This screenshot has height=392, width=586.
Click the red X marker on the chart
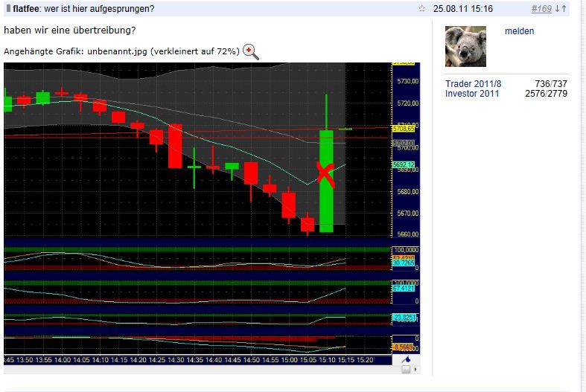(x=325, y=173)
